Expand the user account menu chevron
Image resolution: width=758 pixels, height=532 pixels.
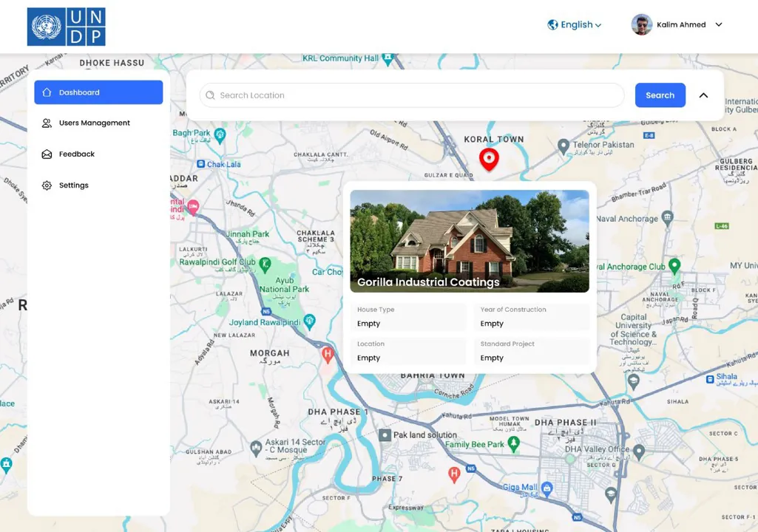719,24
